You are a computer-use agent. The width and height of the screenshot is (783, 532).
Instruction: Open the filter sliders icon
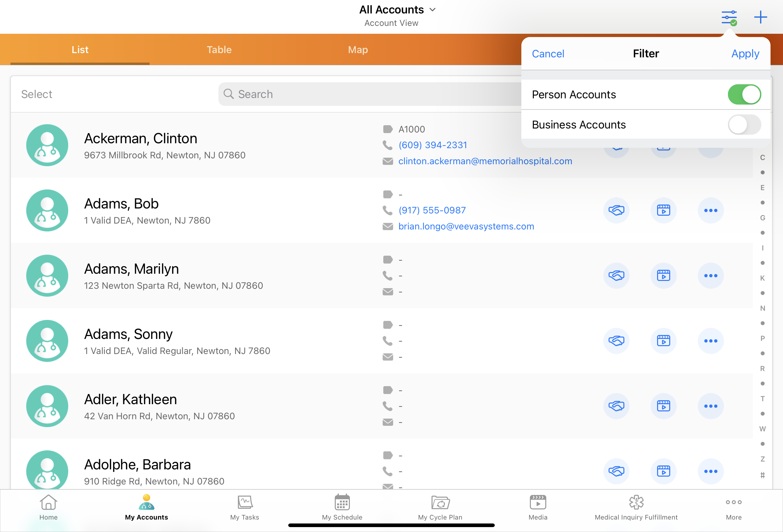[x=729, y=17]
